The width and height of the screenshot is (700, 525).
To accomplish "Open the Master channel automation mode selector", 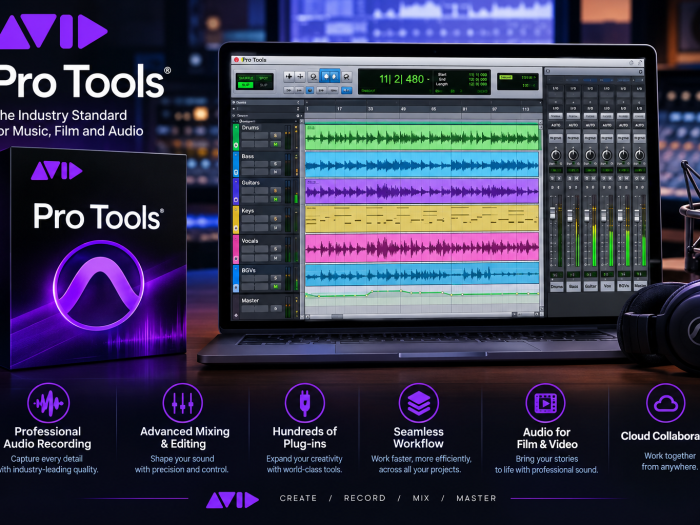I will (639, 125).
